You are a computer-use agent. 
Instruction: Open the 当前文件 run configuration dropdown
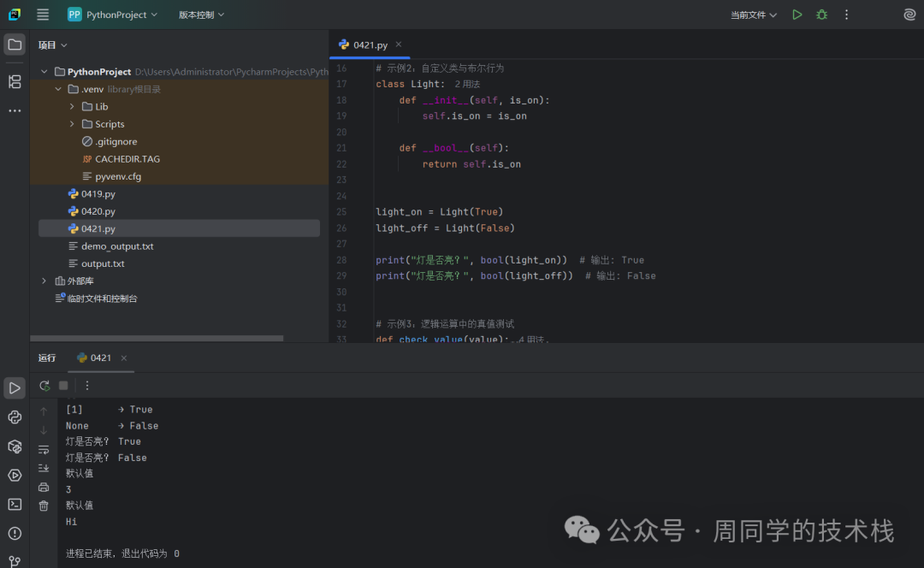tap(754, 15)
